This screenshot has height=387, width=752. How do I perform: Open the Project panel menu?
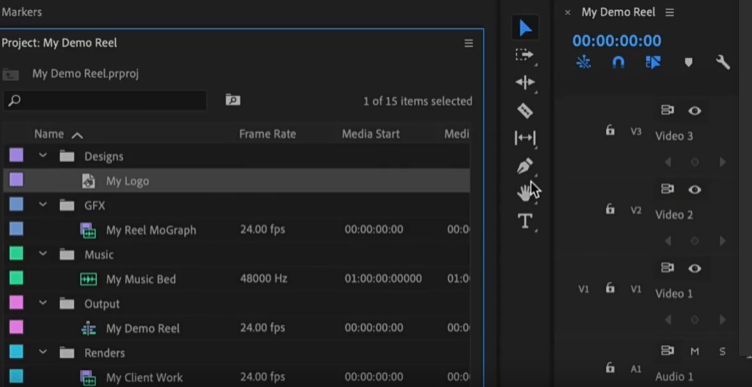point(469,43)
